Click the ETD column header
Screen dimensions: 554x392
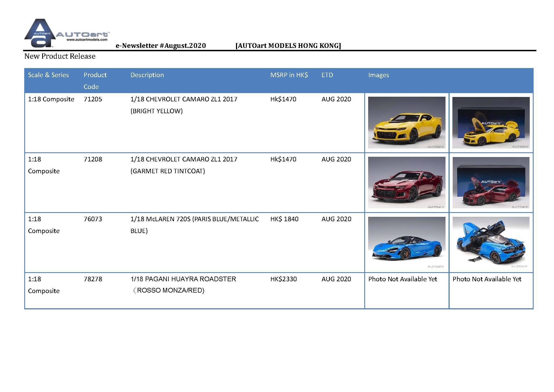[327, 75]
